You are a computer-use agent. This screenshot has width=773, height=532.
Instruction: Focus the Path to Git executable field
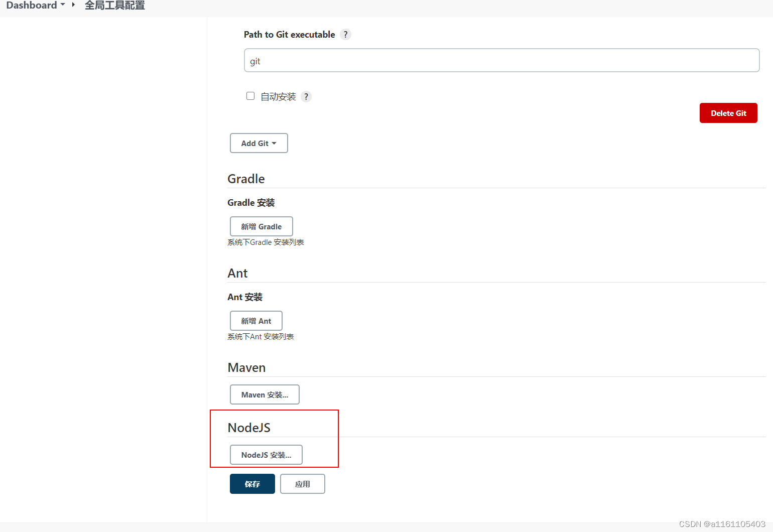(x=501, y=60)
